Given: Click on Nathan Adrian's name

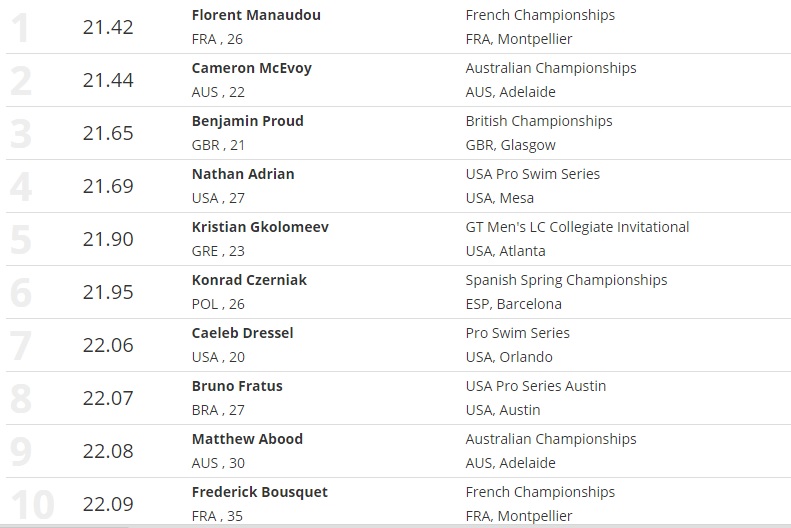Looking at the screenshot, I should [x=243, y=174].
